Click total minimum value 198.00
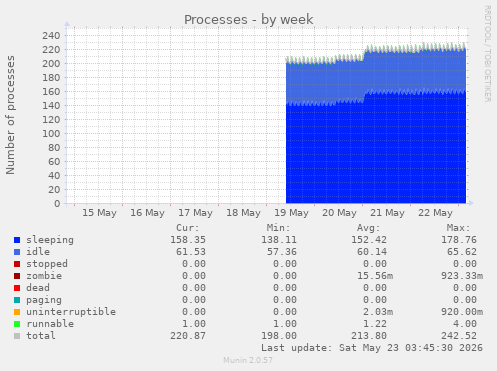 click(279, 336)
